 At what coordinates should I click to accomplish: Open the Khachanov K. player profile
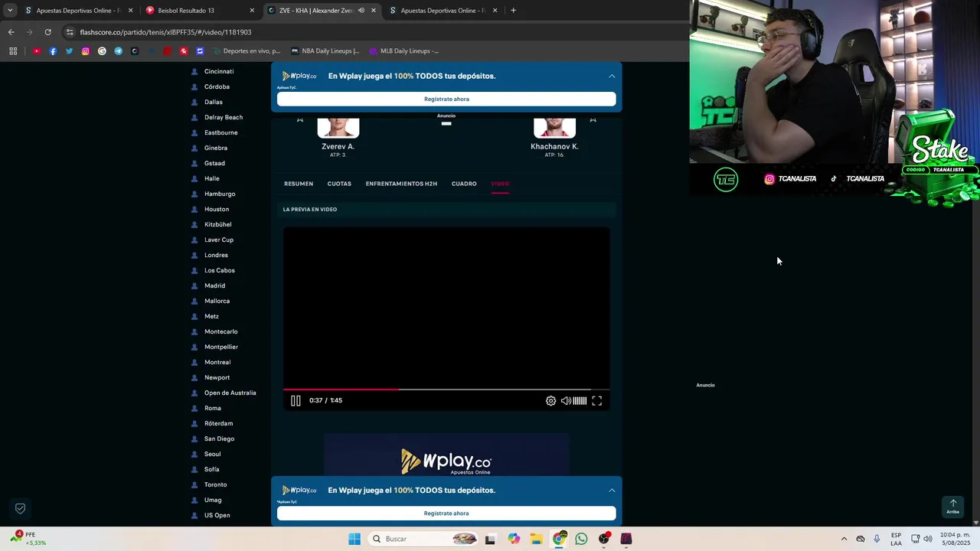tap(554, 146)
